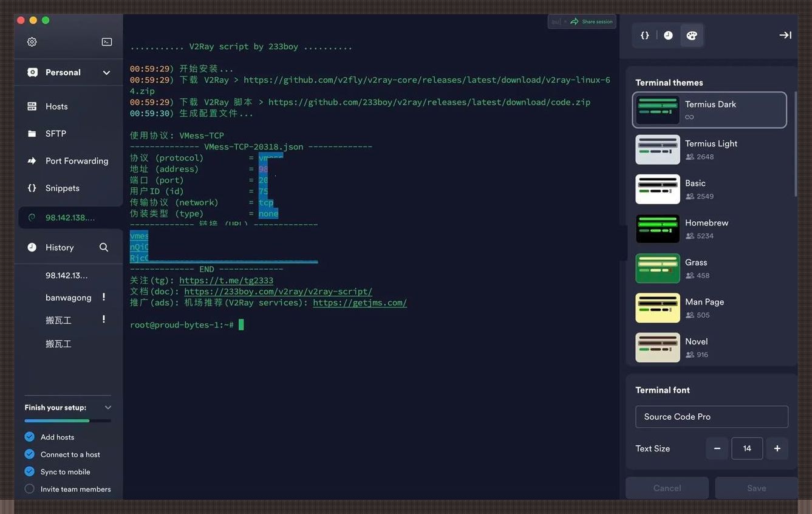Collapse the Finish your setup panel
Viewport: 812px width, 514px height.
pos(108,408)
